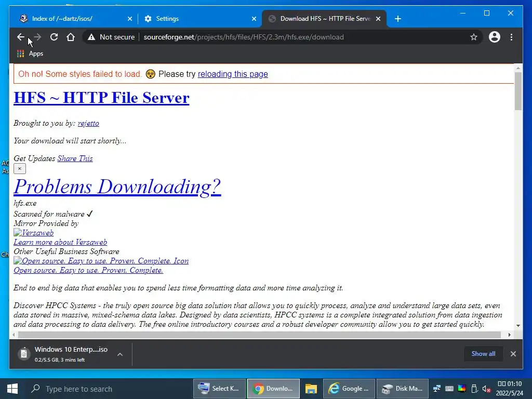Expand the Windows 10 ISO download options chevron
Screen dimensions: 532x399
(x=120, y=354)
